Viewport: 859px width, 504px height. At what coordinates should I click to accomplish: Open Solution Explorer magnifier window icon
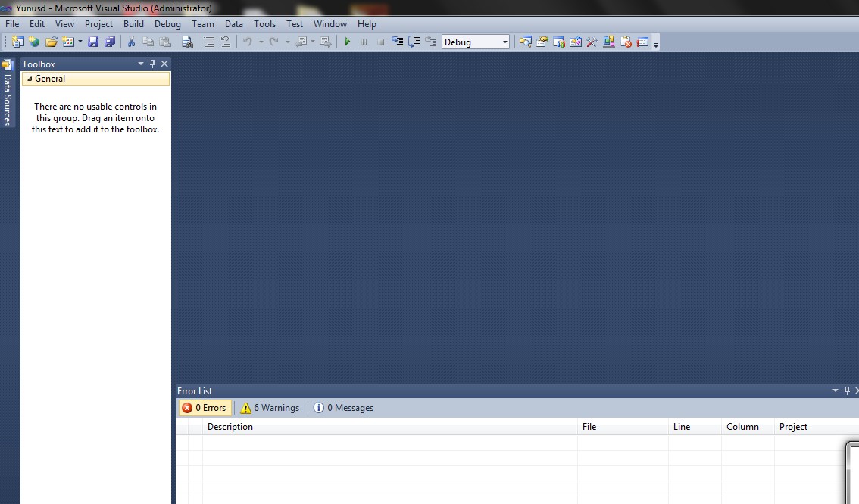pyautogui.click(x=526, y=42)
